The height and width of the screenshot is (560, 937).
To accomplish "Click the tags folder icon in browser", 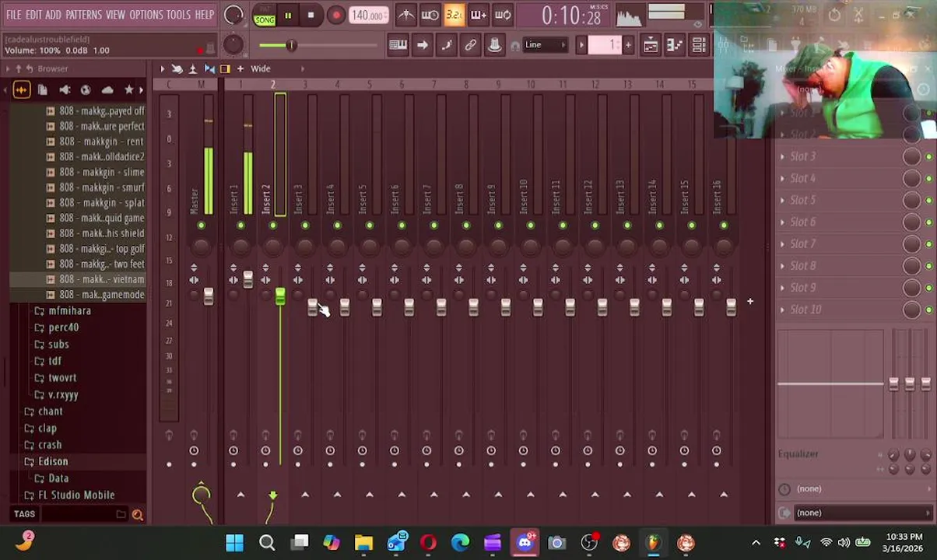I will pos(121,514).
